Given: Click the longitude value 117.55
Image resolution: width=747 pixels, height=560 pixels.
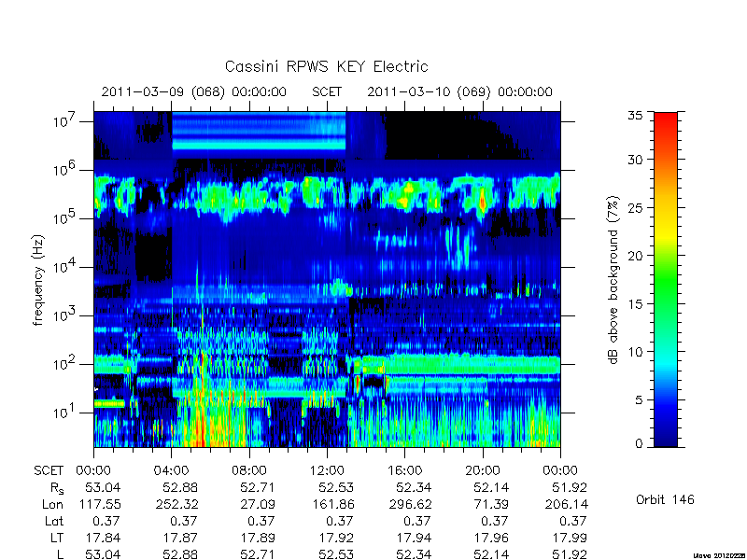Looking at the screenshot, I should tap(100, 504).
